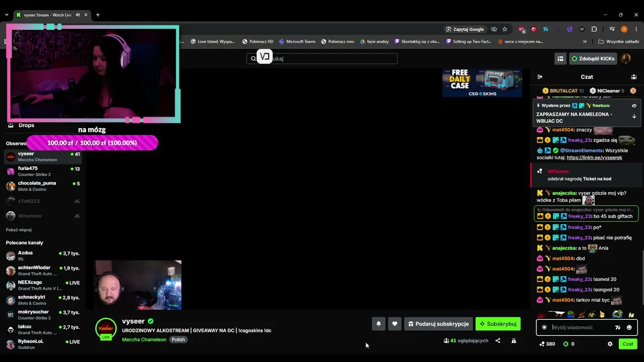The height and width of the screenshot is (362, 644).
Task: Click the donation goal progress bar
Action: tap(92, 143)
